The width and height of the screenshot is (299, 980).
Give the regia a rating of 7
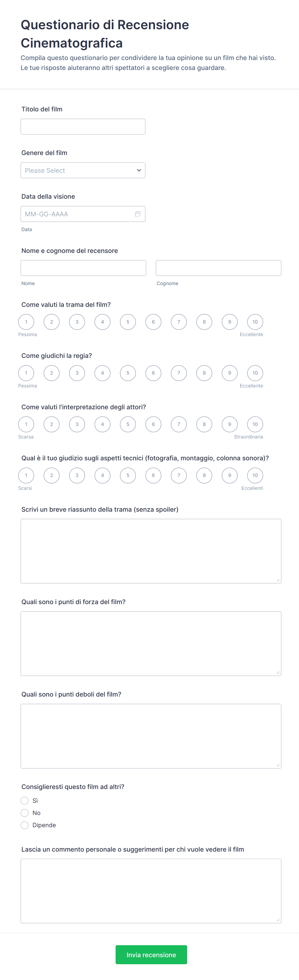(179, 373)
